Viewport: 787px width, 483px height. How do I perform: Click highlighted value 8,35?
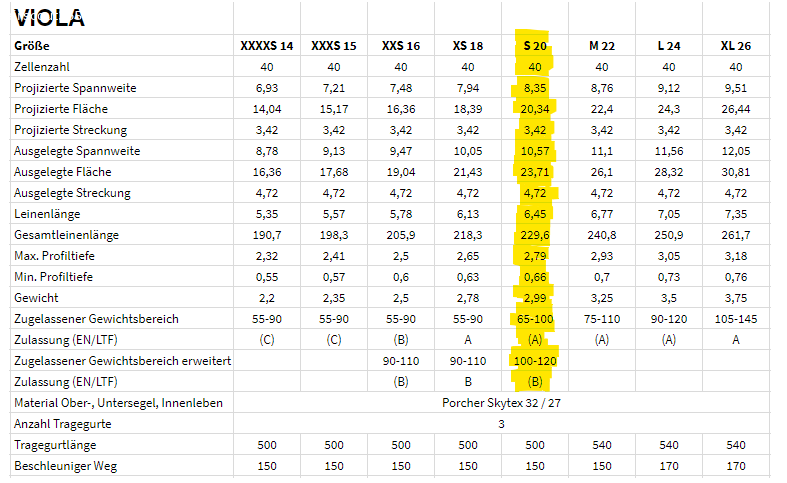(x=535, y=88)
